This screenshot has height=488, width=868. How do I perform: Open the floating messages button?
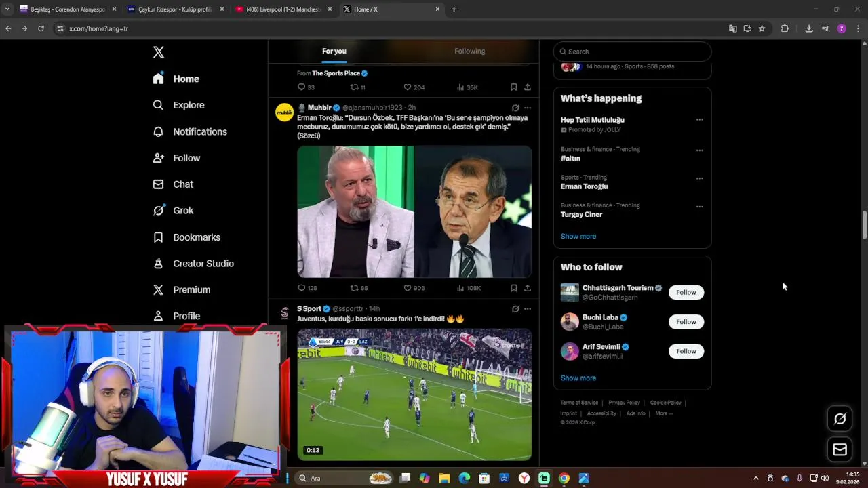(x=840, y=449)
